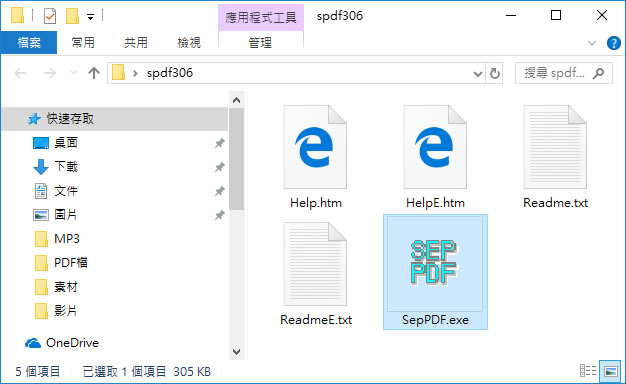Image resolution: width=626 pixels, height=384 pixels.
Task: Click the navigation pane scroll down arrow
Action: tap(236, 351)
